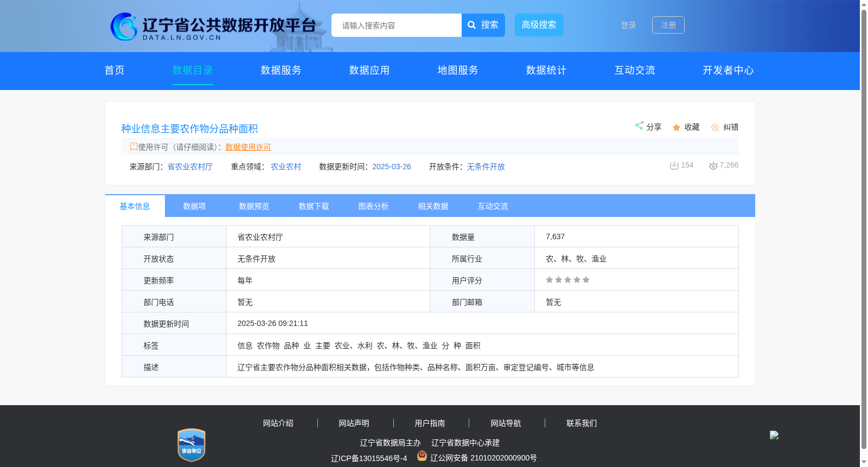The height and width of the screenshot is (467, 868).
Task: Click the 农作物 tag text
Action: click(x=269, y=346)
